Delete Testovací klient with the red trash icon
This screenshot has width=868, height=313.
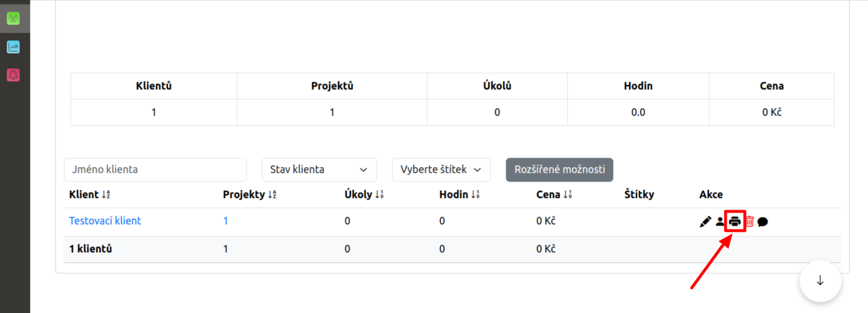750,222
